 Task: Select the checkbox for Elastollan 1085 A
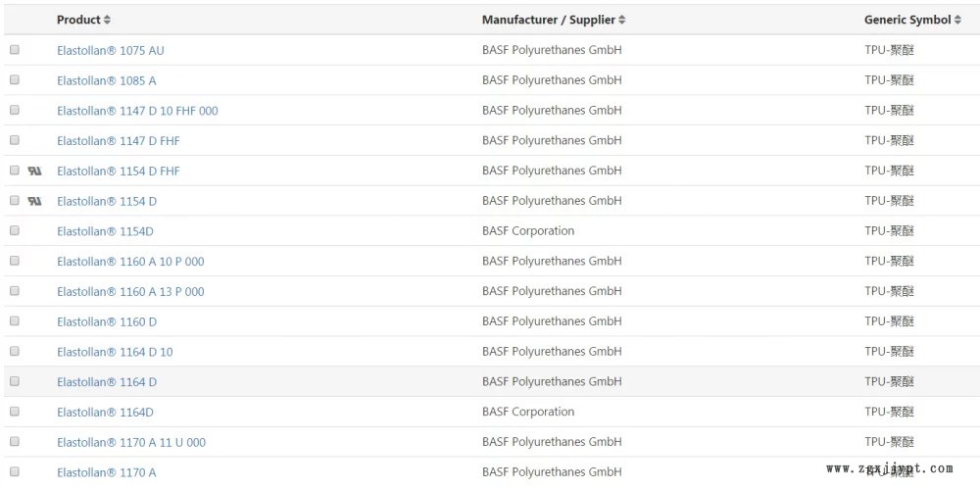15,79
